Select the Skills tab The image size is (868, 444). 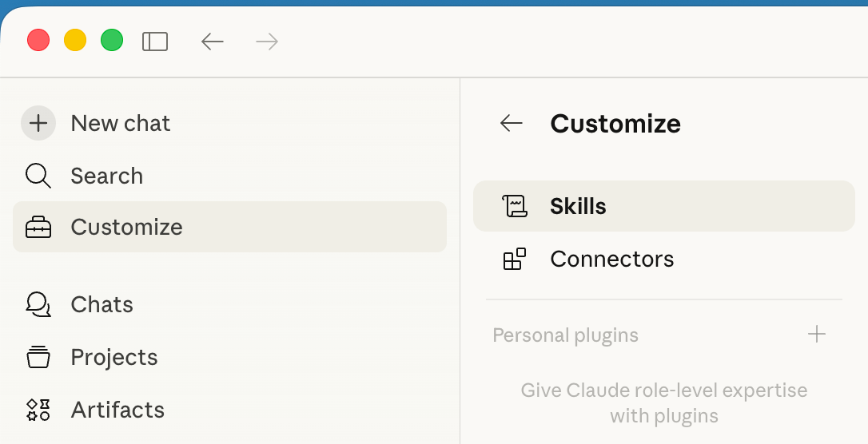coord(663,206)
